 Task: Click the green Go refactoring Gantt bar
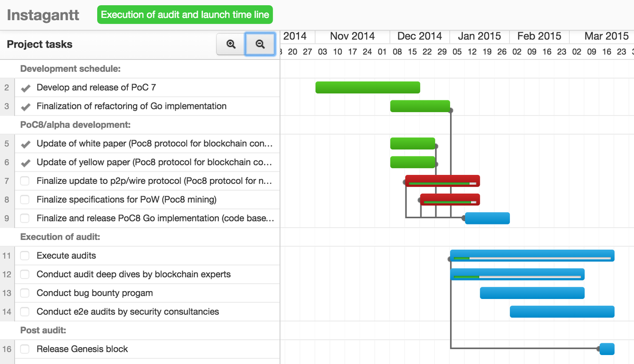coord(420,106)
